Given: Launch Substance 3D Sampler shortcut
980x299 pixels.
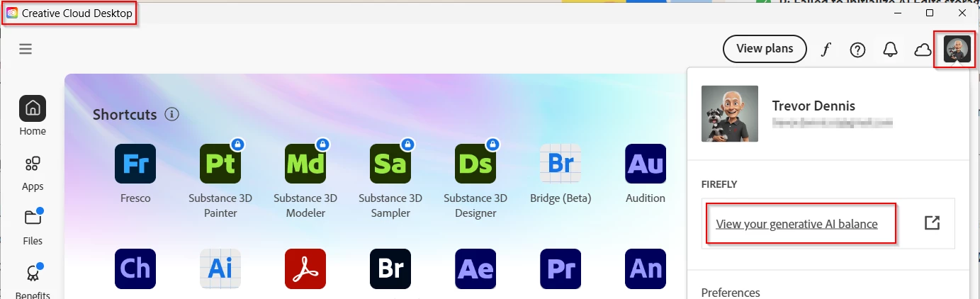Looking at the screenshot, I should [390, 164].
